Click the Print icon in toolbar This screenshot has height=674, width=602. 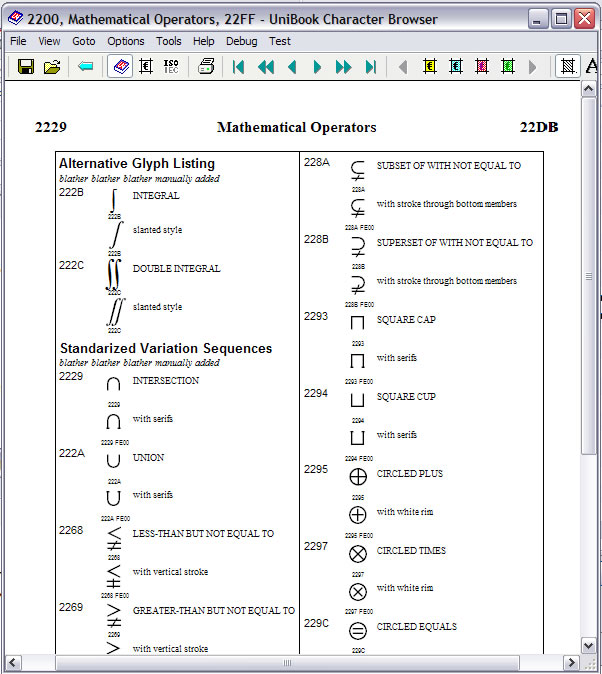(x=206, y=67)
